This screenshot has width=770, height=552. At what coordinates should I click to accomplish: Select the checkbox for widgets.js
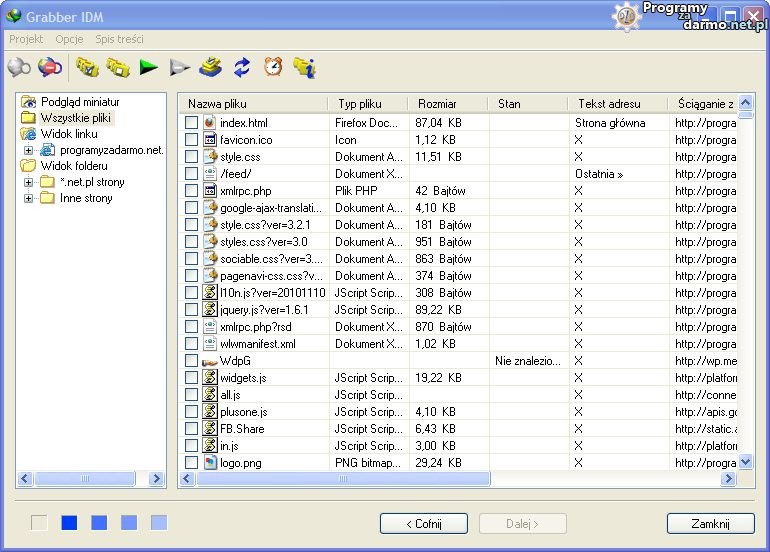coord(191,378)
